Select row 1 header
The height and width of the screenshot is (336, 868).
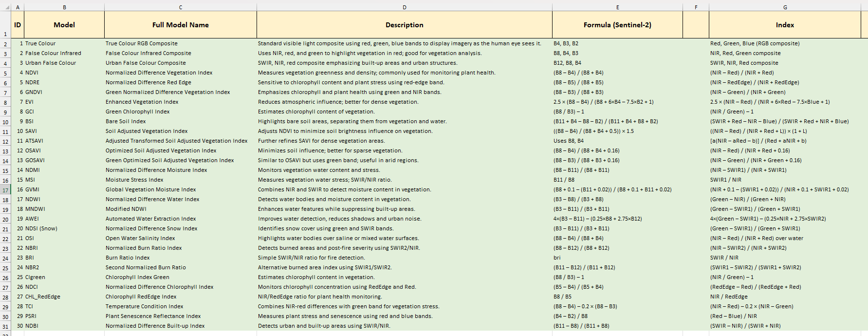tap(5, 25)
